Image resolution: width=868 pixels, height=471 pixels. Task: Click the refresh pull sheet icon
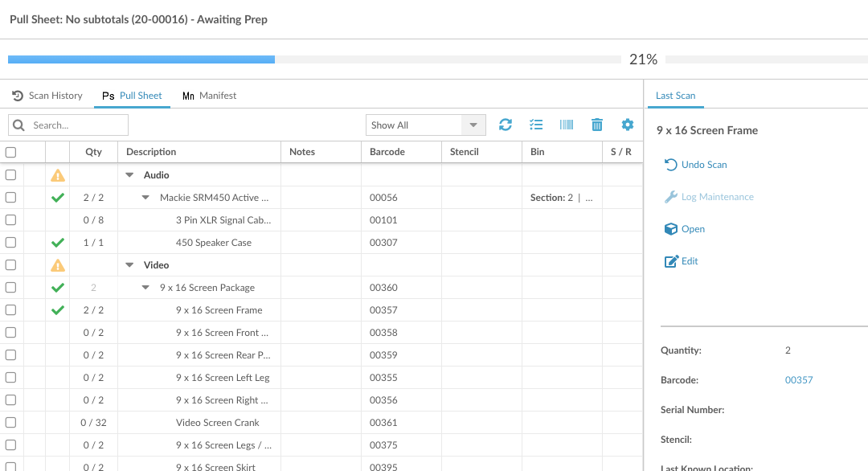pyautogui.click(x=505, y=125)
